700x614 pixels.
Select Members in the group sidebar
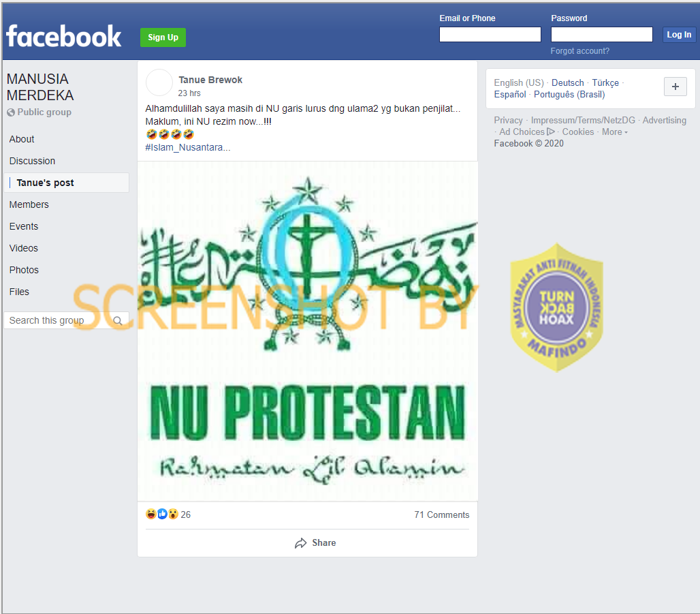[x=29, y=204]
